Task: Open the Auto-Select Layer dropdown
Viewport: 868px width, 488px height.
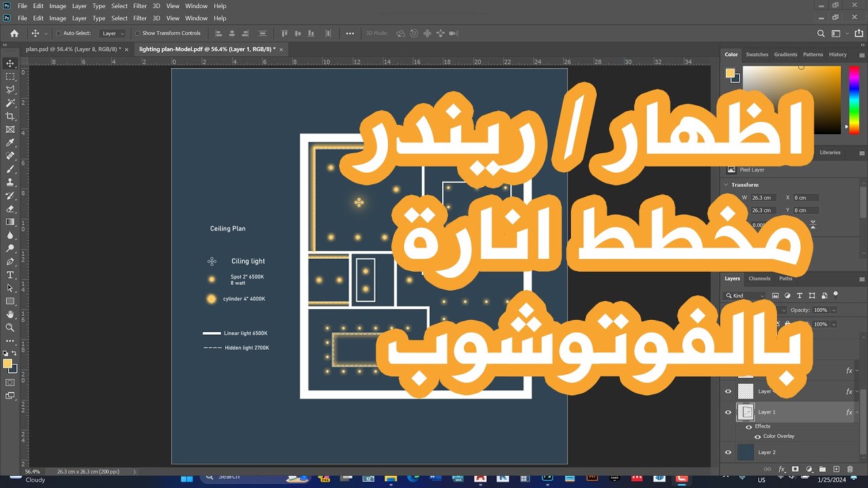Action: point(113,33)
